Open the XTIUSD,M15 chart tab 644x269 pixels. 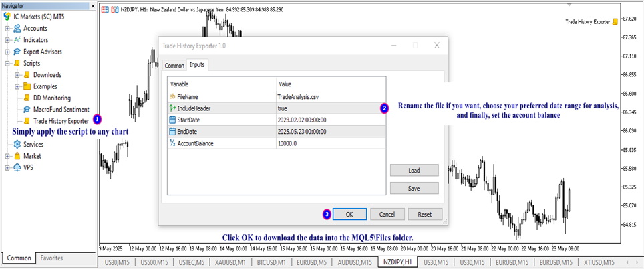pos(598,262)
